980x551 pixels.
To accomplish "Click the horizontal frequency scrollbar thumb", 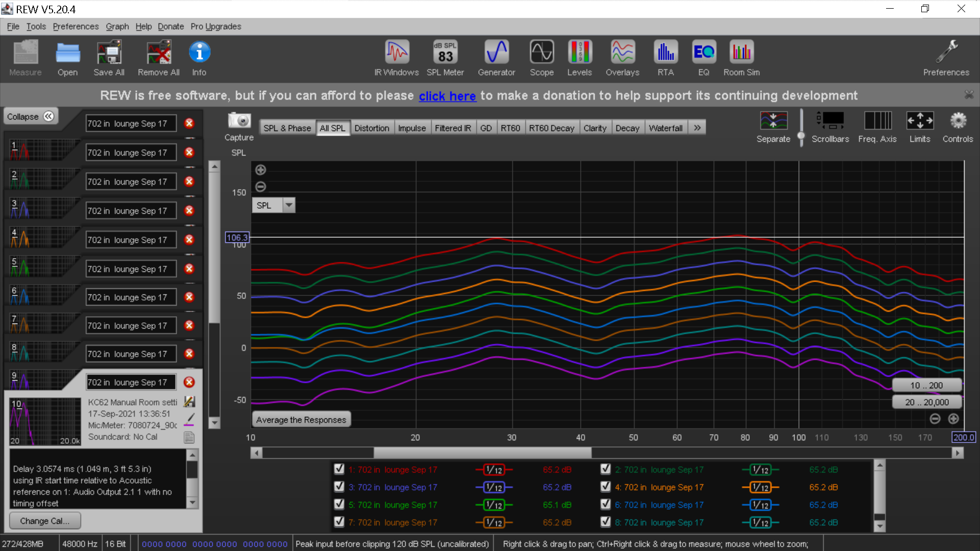I will (x=482, y=453).
